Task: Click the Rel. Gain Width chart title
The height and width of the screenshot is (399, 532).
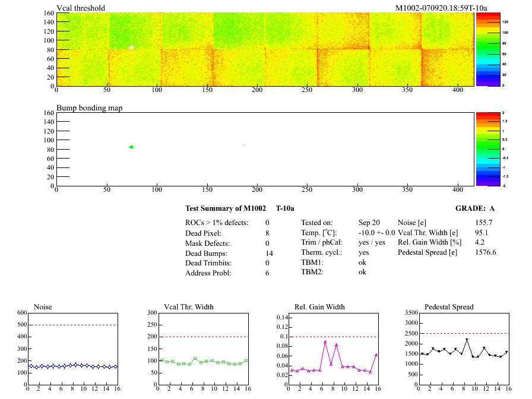Action: click(x=319, y=307)
